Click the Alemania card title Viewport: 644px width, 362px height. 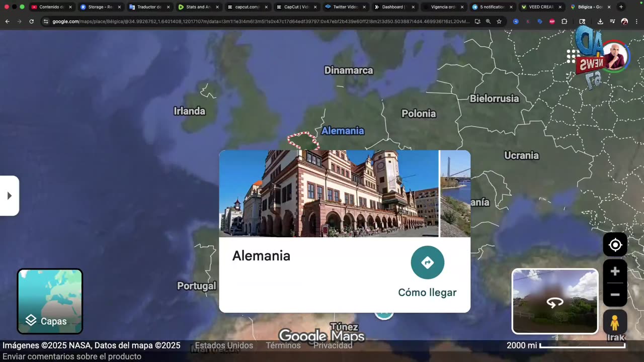(261, 255)
